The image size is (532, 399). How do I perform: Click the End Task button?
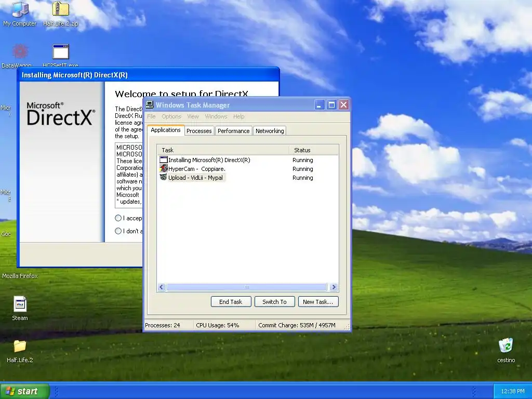coord(231,302)
